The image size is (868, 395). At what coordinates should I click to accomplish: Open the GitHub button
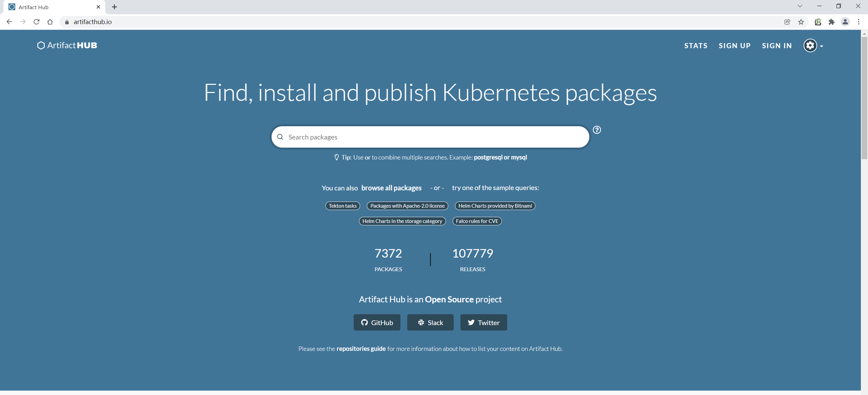coord(377,322)
